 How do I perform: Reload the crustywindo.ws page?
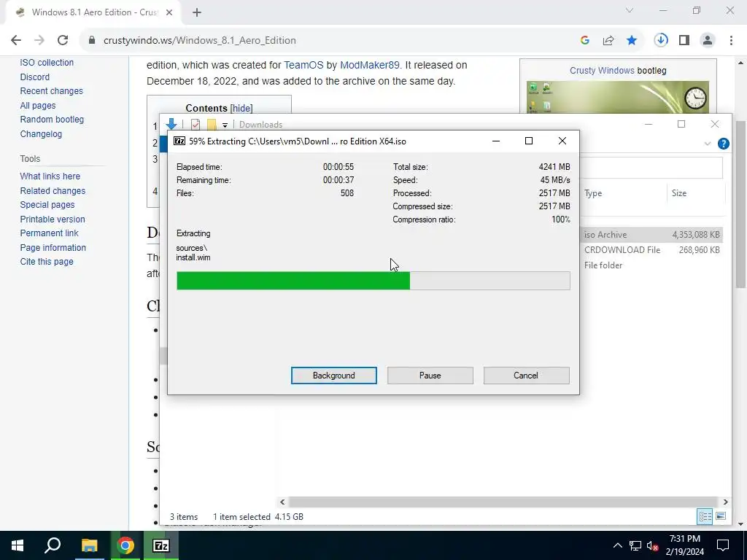[63, 41]
